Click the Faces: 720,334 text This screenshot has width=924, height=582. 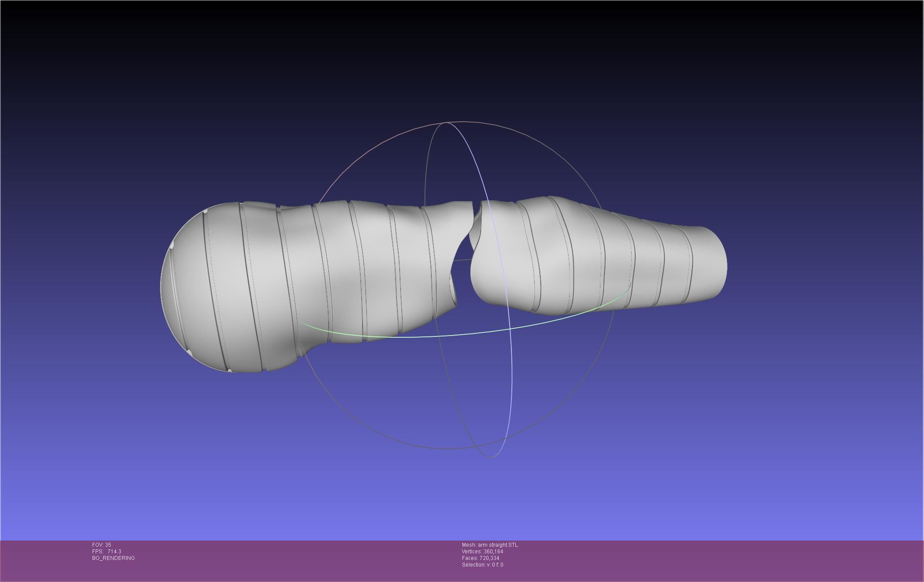tap(481, 558)
